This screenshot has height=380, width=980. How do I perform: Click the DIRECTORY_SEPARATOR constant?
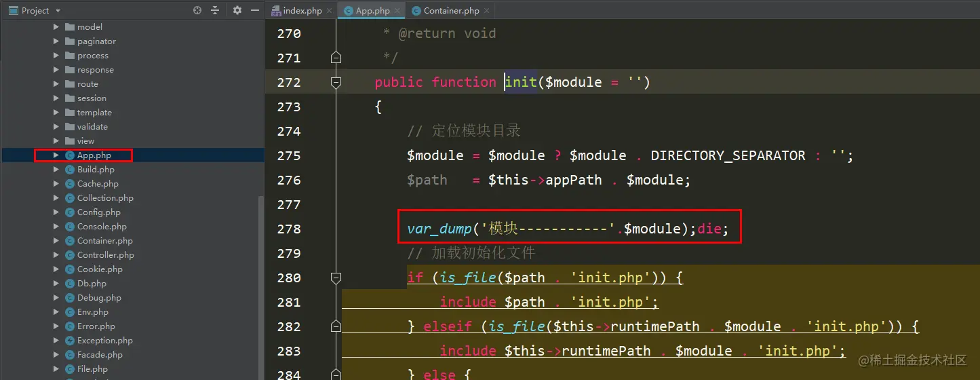(x=728, y=156)
